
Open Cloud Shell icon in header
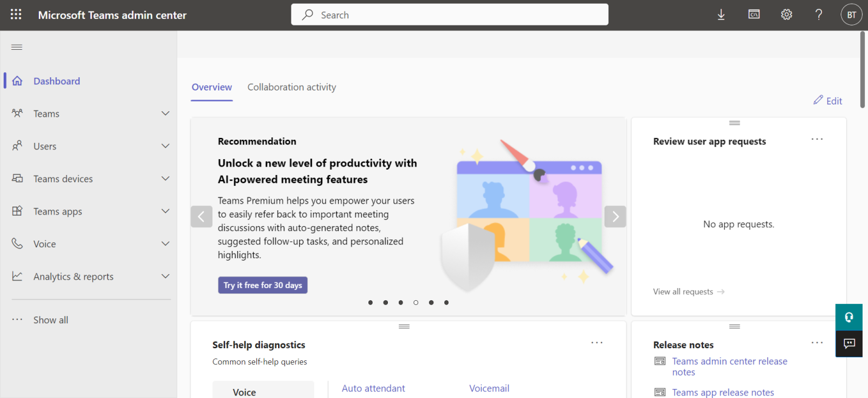pos(754,15)
